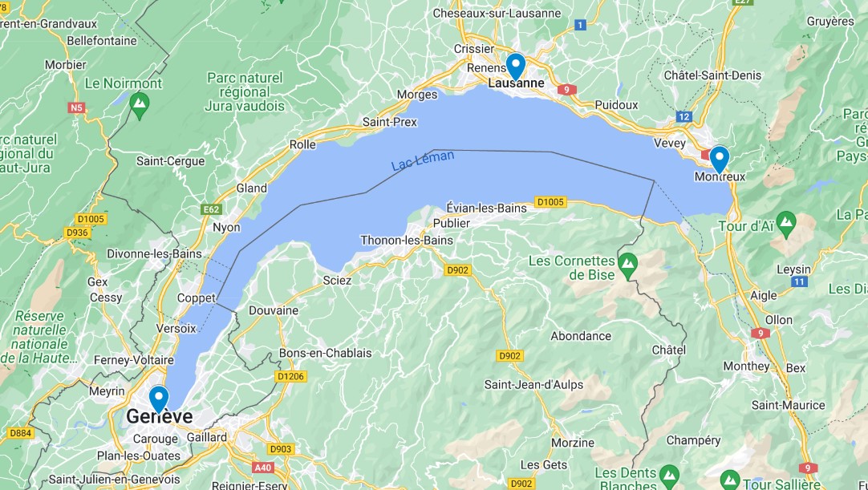
Task: Click the D1005 road badge near Évian-les-Bains
Action: pyautogui.click(x=550, y=202)
